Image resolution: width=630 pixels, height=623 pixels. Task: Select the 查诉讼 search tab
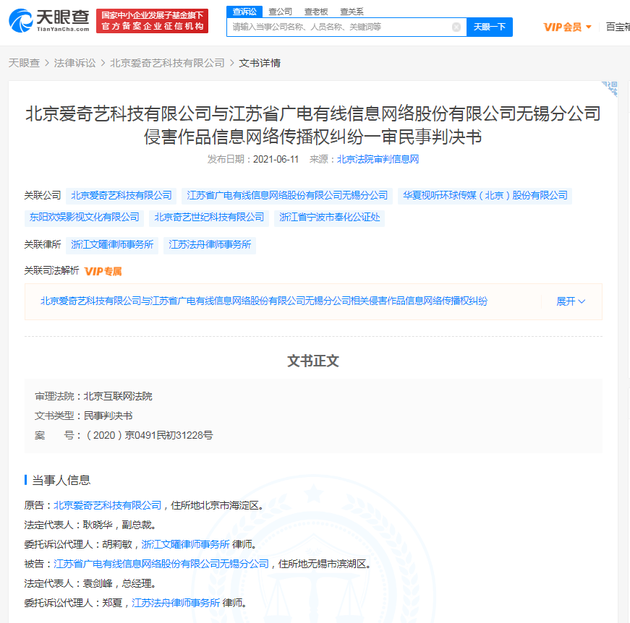244,12
